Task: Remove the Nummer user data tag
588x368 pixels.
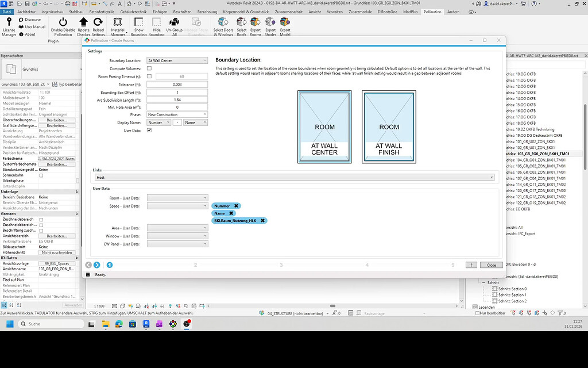Action: (236, 206)
